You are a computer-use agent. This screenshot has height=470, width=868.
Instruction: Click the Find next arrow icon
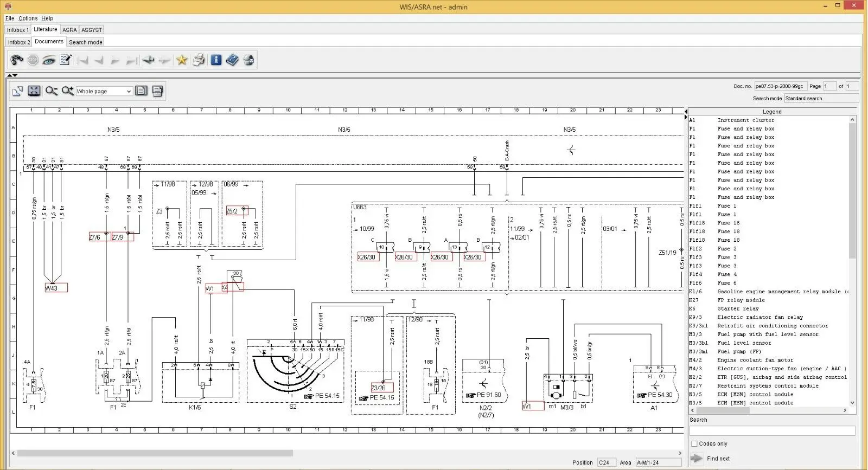[697, 459]
